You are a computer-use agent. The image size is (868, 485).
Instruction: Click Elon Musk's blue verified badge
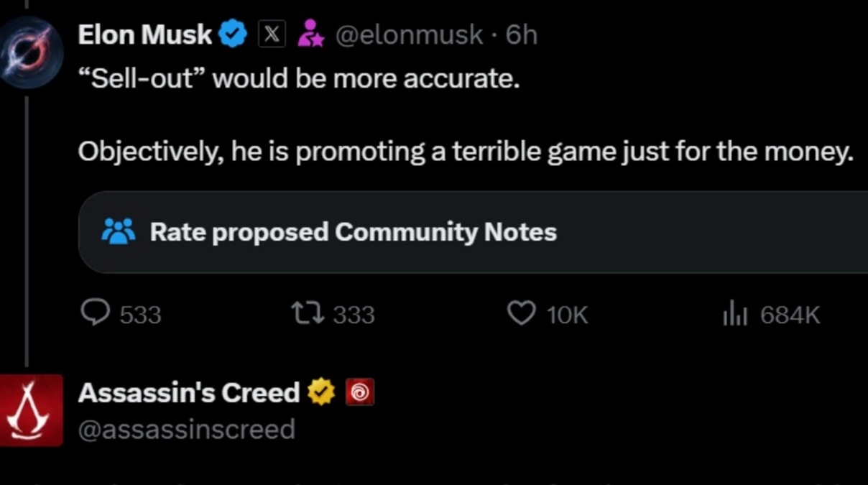232,34
